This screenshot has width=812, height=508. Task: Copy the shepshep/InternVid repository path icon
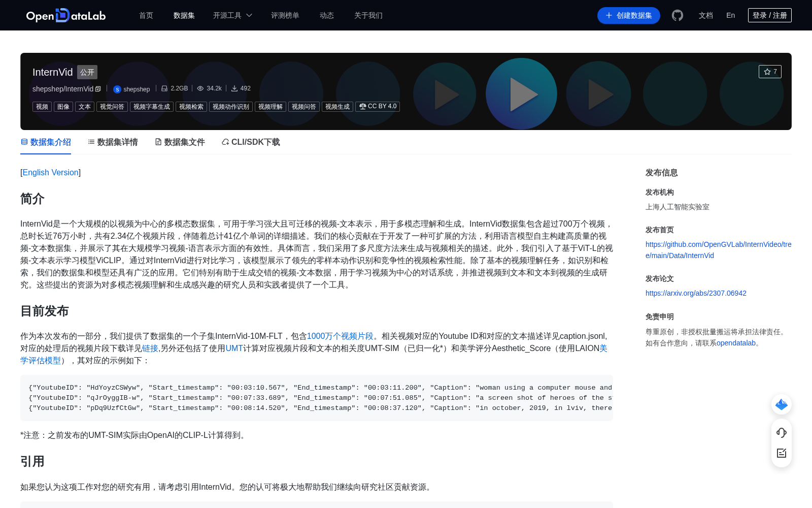point(98,89)
